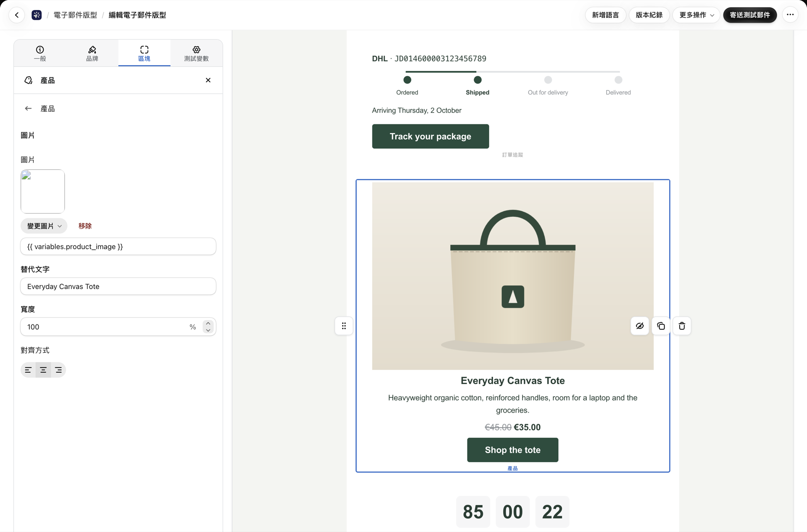Click the 替代文字 input field
The image size is (807, 532).
click(118, 287)
